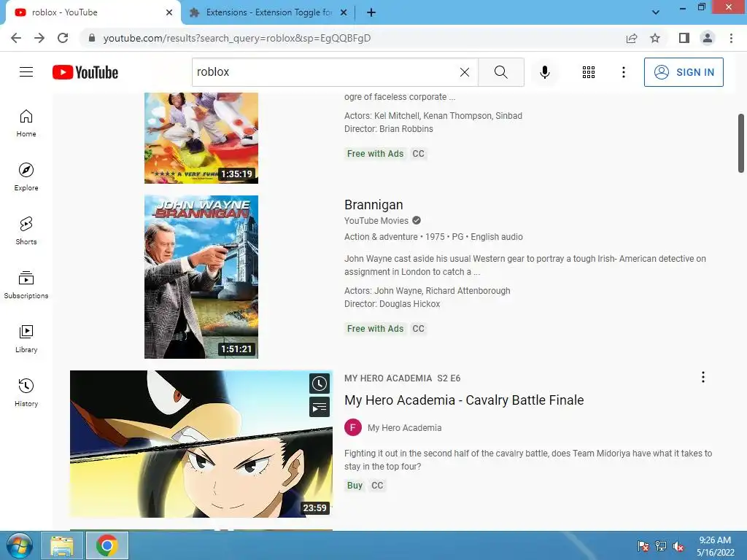This screenshot has width=747, height=560.
Task: Click the network tray icon
Action: [x=661, y=546]
